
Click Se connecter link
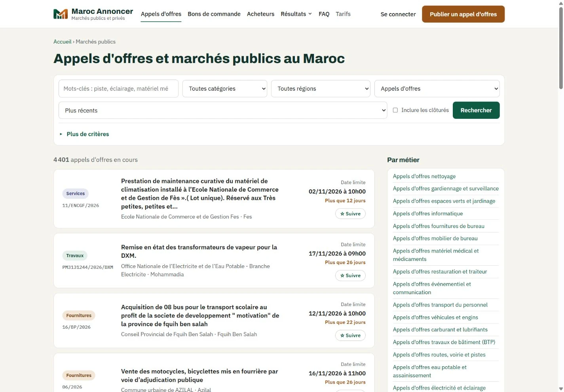pos(398,14)
